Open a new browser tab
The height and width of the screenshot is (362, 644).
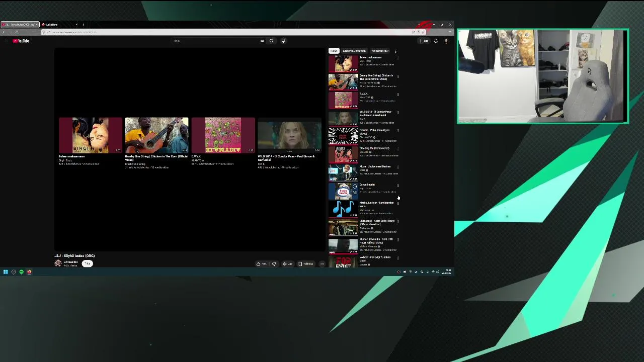[83, 24]
